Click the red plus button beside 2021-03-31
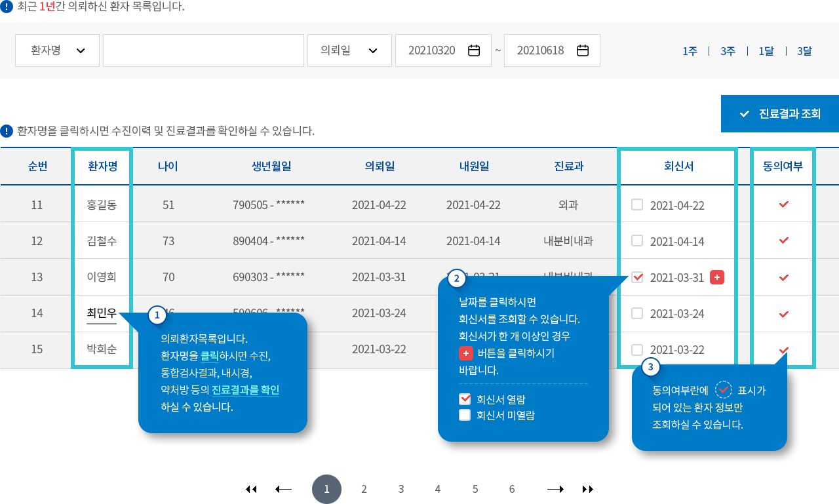 [x=717, y=277]
